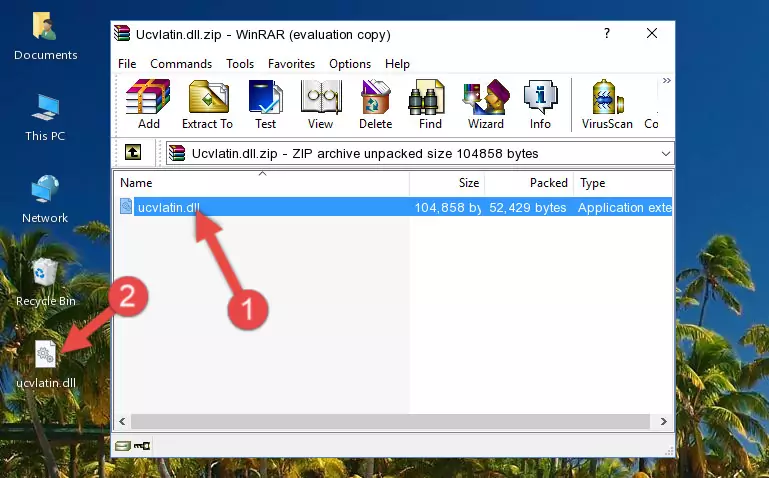Open the Find binoculars tool
Screen dimensions: 769x478
(430, 104)
